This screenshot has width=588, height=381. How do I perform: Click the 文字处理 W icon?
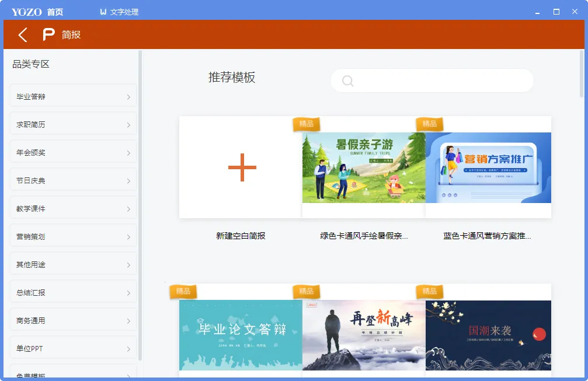[103, 12]
